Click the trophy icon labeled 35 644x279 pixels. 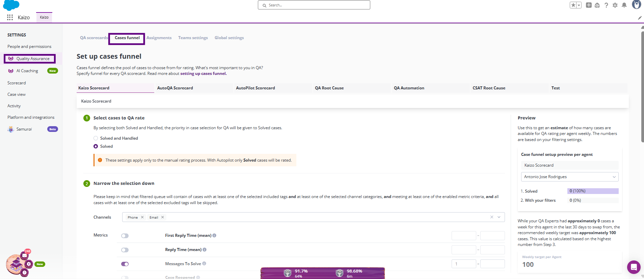click(x=287, y=273)
